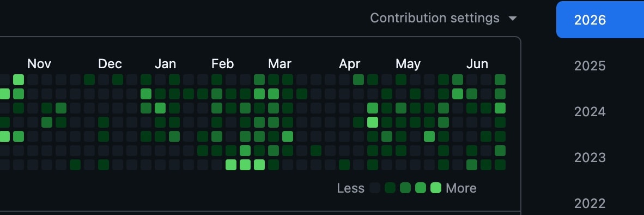
Task: Show contributions for 2024
Action: pyautogui.click(x=590, y=111)
